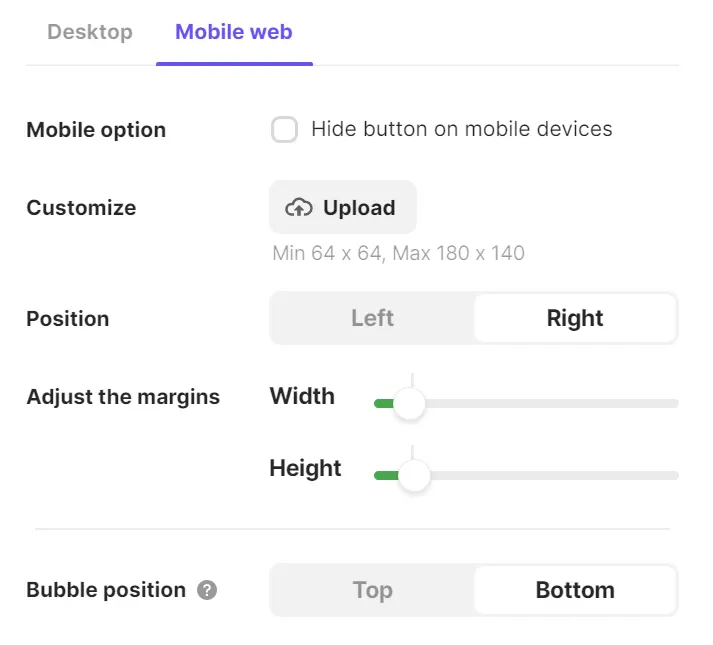Image resolution: width=713 pixels, height=645 pixels.
Task: Select the Mobile web tab
Action: tap(234, 32)
